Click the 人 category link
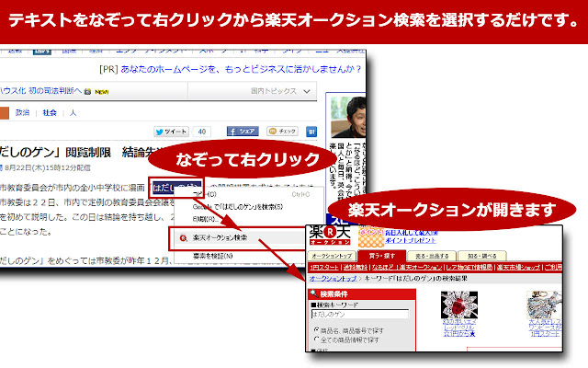This screenshot has width=588, height=368. (73, 112)
